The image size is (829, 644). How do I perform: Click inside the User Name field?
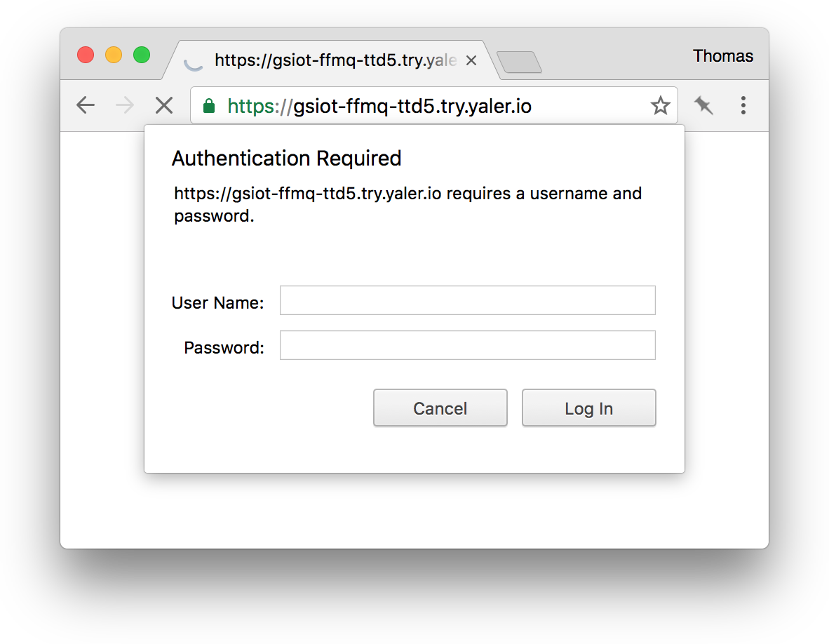click(x=467, y=300)
